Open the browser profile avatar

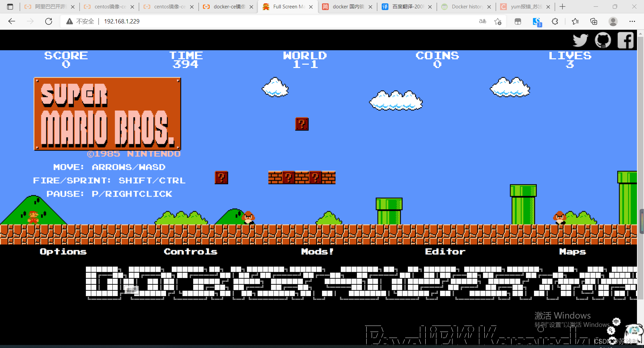(x=613, y=21)
